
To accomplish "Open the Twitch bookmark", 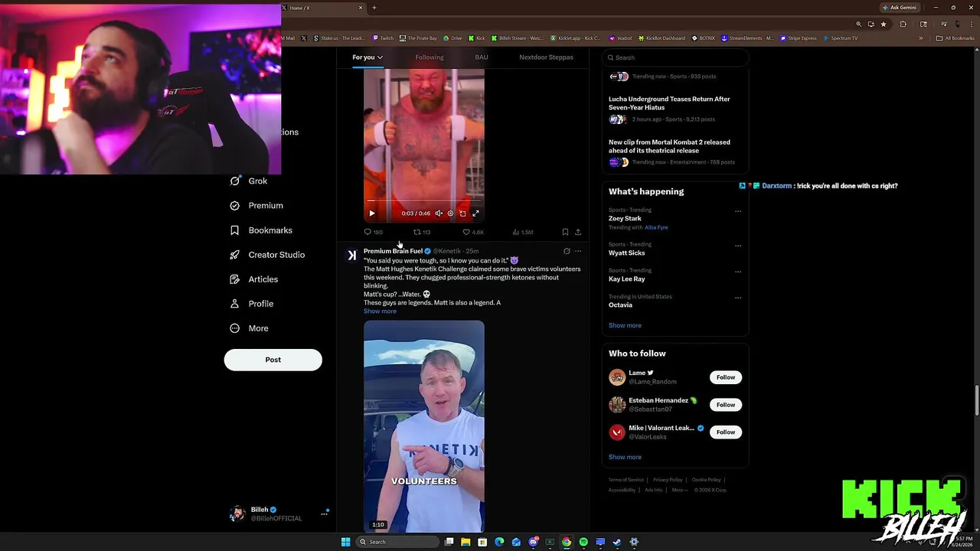I will pos(383,38).
